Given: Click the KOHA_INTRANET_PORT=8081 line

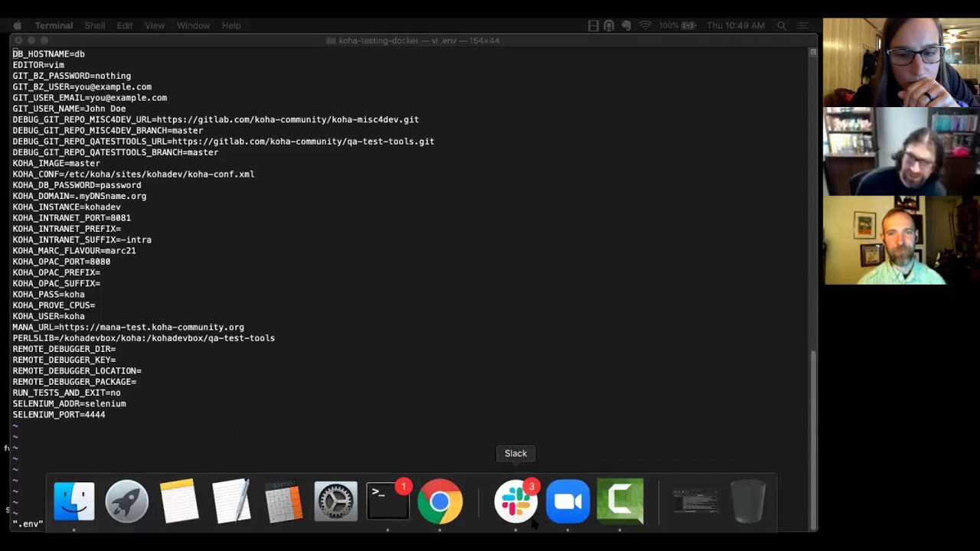Looking at the screenshot, I should click(x=71, y=218).
